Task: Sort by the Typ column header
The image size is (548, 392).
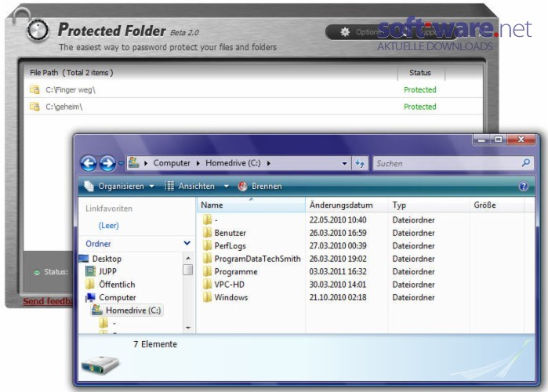Action: (429, 205)
